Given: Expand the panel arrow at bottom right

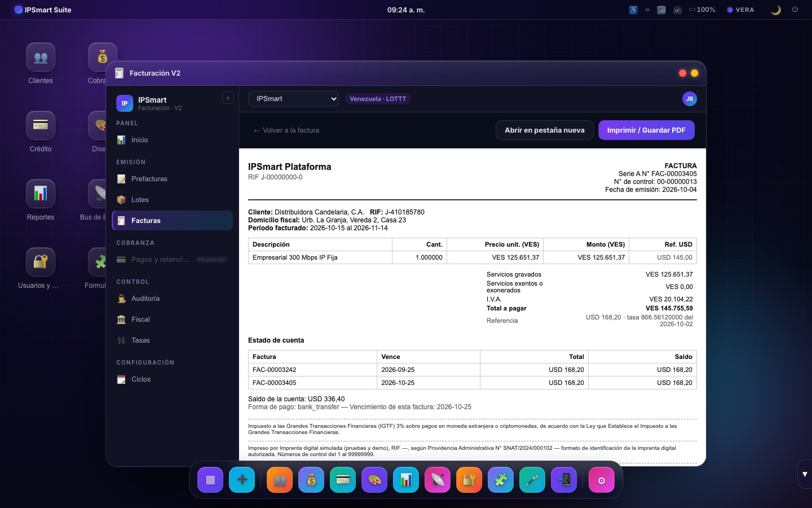Looking at the screenshot, I should (x=805, y=474).
